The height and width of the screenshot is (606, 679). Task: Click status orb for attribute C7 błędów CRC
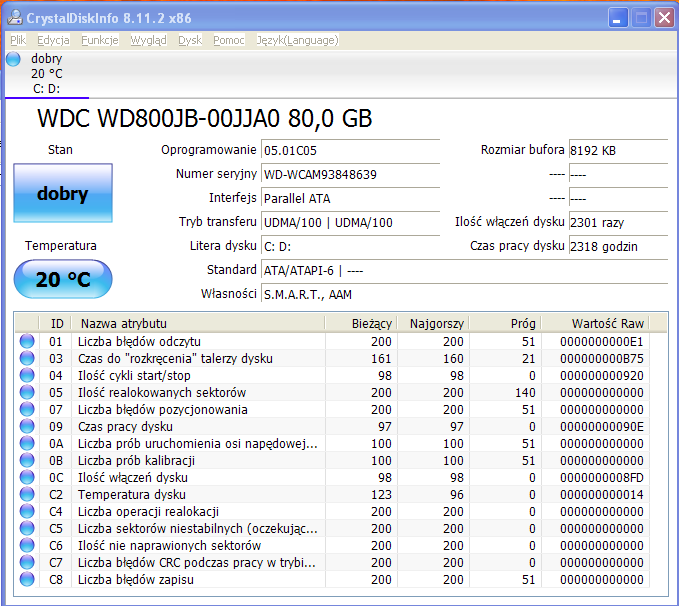27,562
